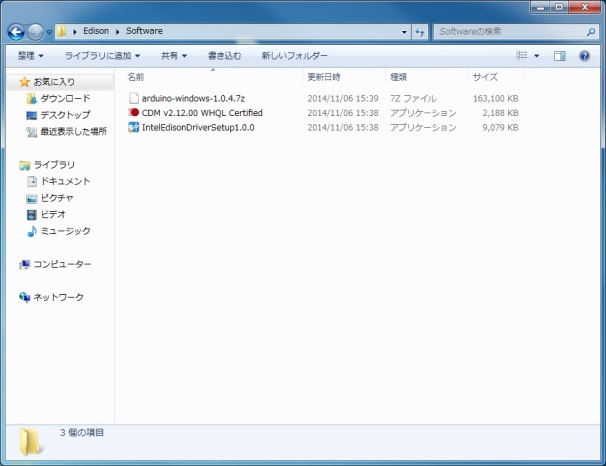Refresh the folder with the refresh button

pyautogui.click(x=420, y=32)
